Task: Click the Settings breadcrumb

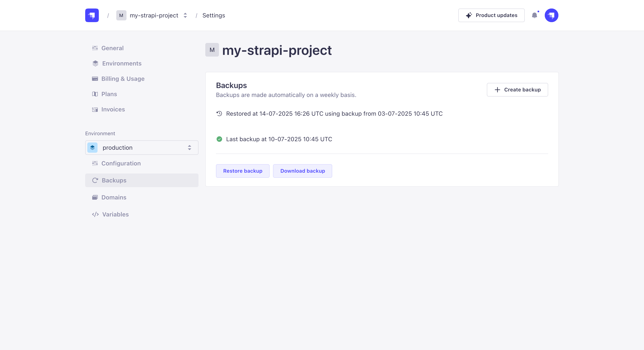Action: point(214,15)
